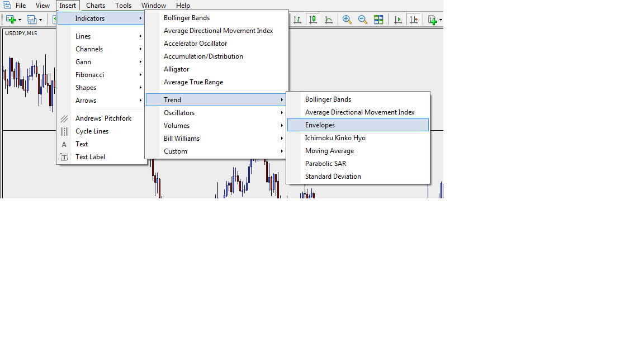Toggle the Chart Shift button
This screenshot has height=362, width=644.
(414, 20)
